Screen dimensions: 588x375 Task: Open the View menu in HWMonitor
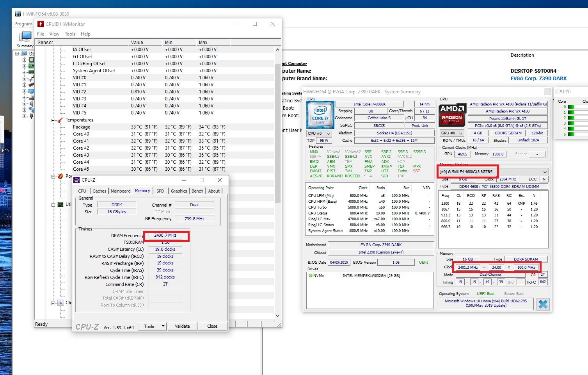pos(55,34)
